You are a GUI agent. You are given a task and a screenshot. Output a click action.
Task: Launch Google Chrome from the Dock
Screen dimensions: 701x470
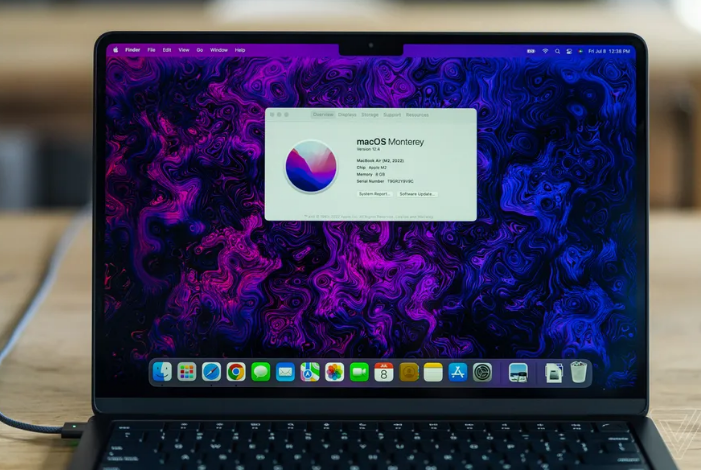click(236, 372)
